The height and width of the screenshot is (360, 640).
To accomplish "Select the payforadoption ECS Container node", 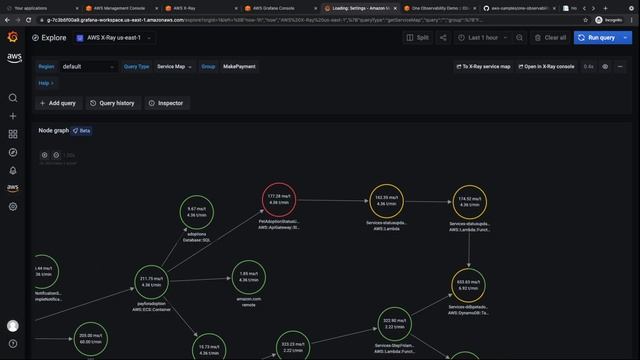I will point(151,282).
